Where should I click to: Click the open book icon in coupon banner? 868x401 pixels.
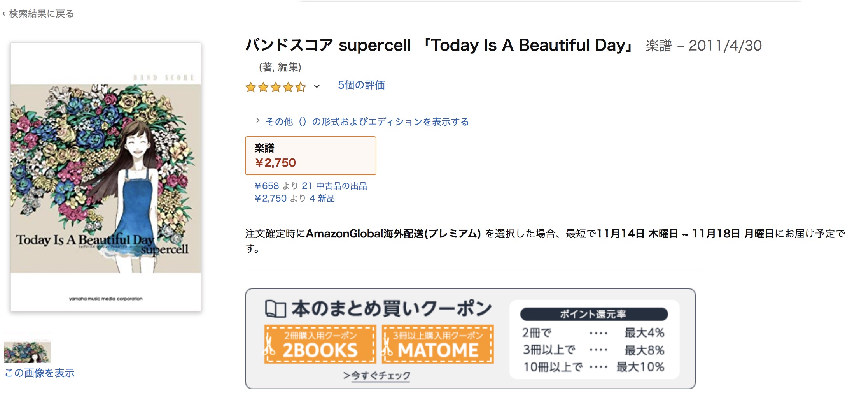click(275, 309)
